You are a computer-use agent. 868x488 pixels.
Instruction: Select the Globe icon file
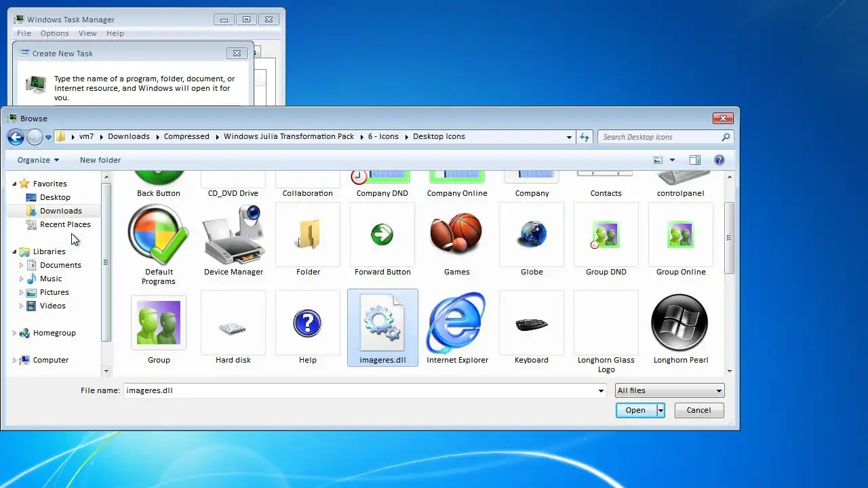point(532,239)
